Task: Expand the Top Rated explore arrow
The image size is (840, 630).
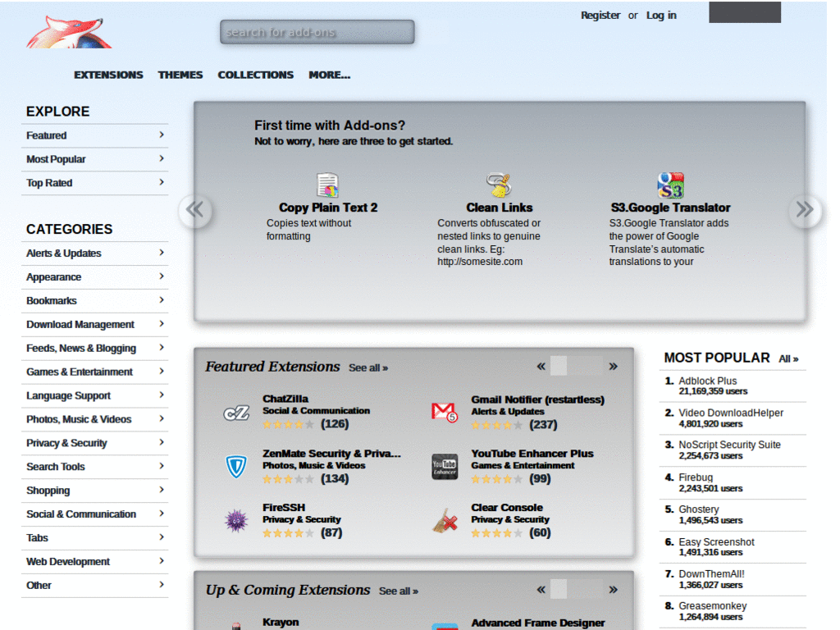Action: (x=162, y=182)
